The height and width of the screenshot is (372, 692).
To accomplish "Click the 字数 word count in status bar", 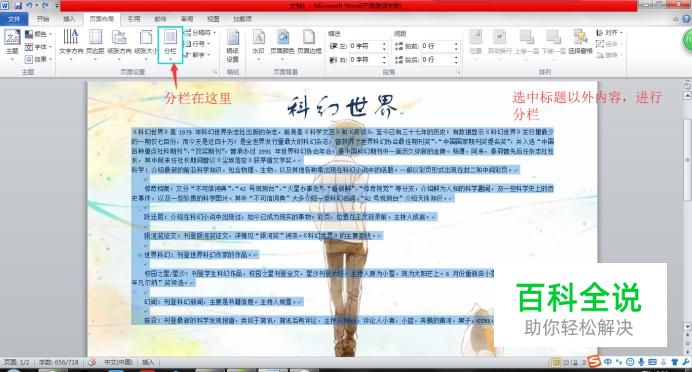I will (x=59, y=362).
